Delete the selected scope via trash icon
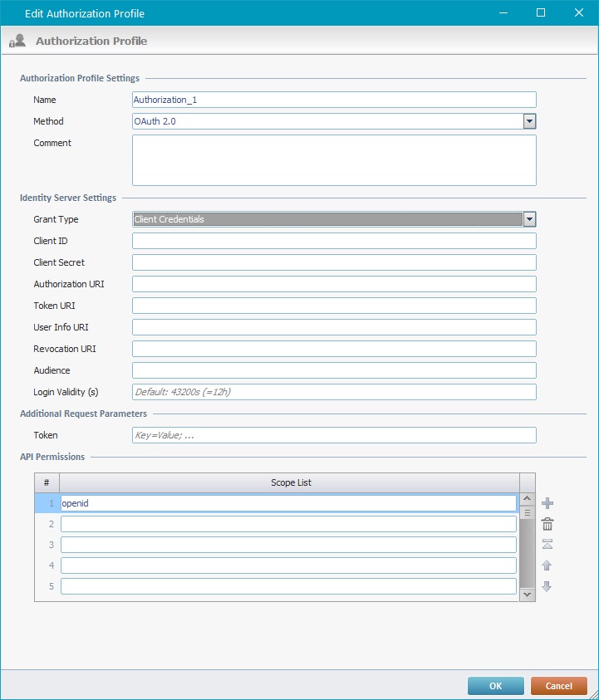599x700 pixels. (x=547, y=524)
